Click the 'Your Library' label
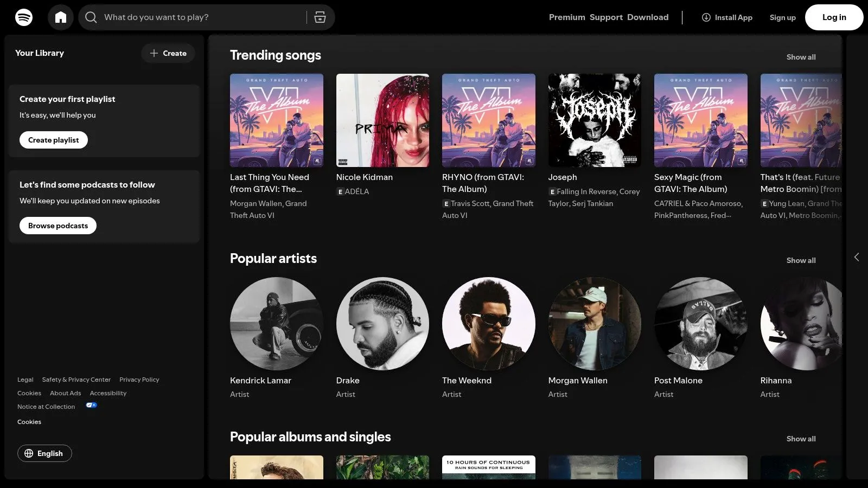The width and height of the screenshot is (868, 488). click(x=40, y=53)
